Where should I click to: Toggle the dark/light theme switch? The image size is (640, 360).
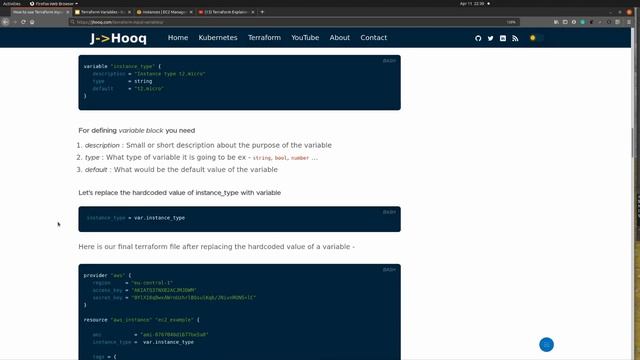pyautogui.click(x=536, y=38)
